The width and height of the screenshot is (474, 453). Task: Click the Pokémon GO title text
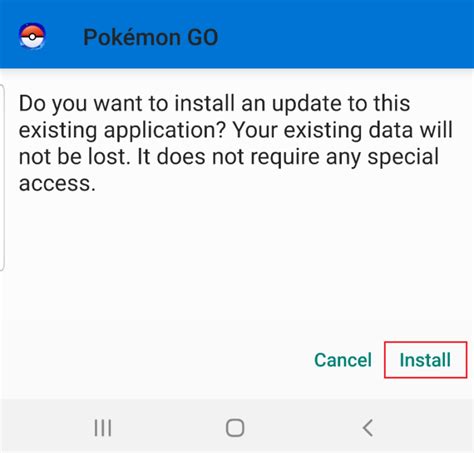pos(151,37)
